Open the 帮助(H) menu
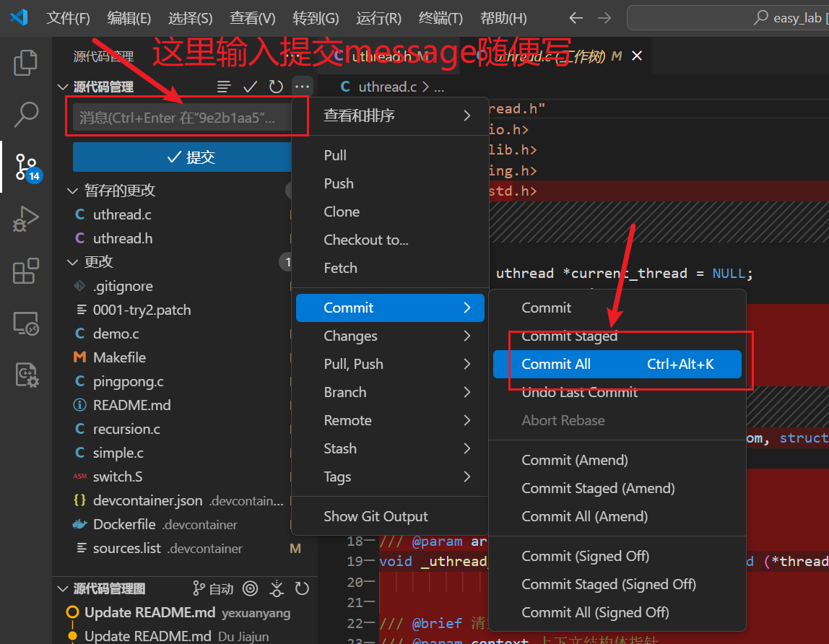This screenshot has height=644, width=829. click(503, 18)
